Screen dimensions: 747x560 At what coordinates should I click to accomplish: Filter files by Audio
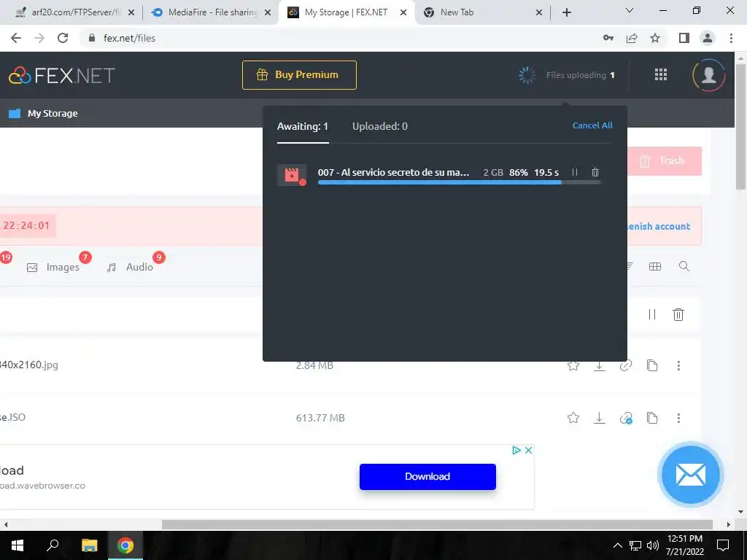(x=130, y=267)
